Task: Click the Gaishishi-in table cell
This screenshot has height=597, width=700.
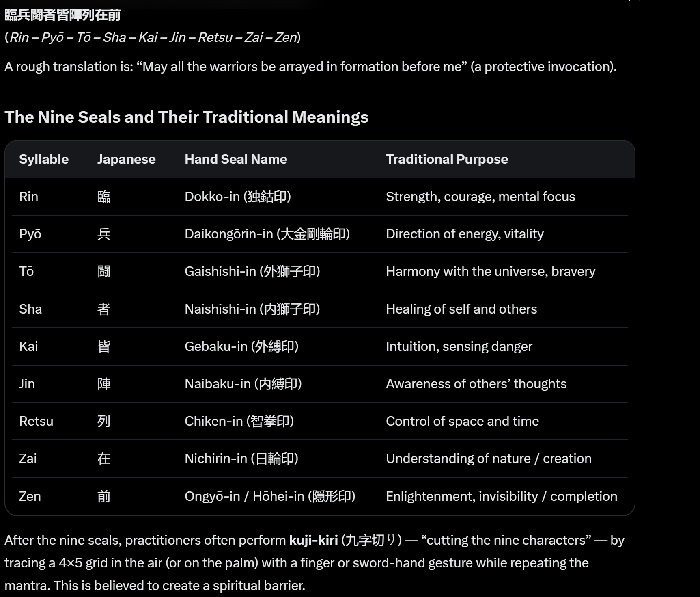Action: (x=252, y=271)
